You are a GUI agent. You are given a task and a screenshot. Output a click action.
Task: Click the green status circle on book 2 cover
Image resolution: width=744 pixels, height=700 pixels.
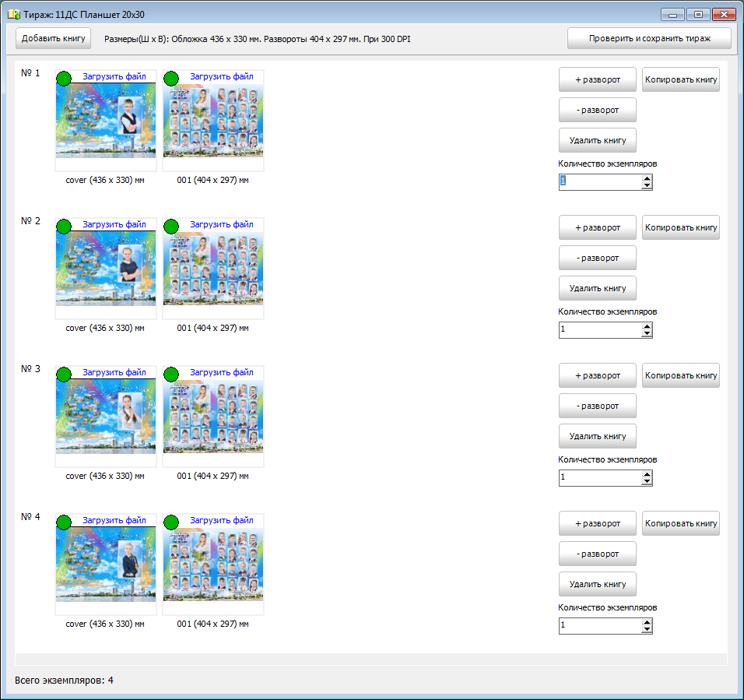pos(64,226)
